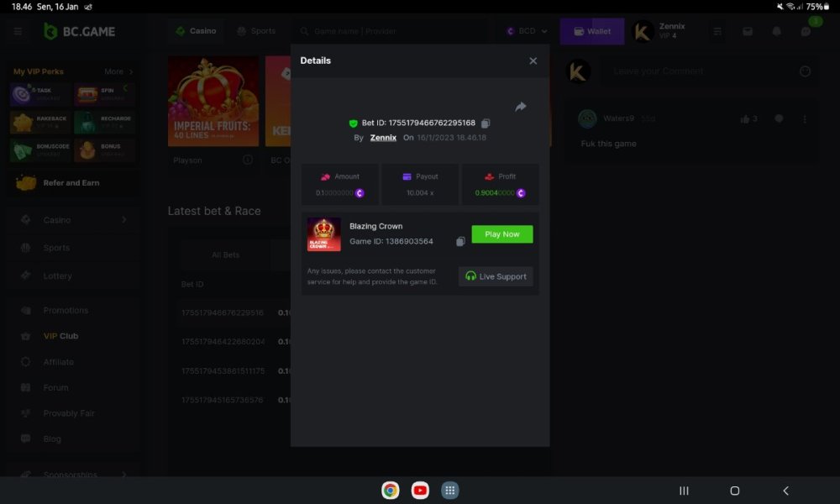The image size is (840, 504).
Task: Open the Wallet
Action: pos(592,31)
